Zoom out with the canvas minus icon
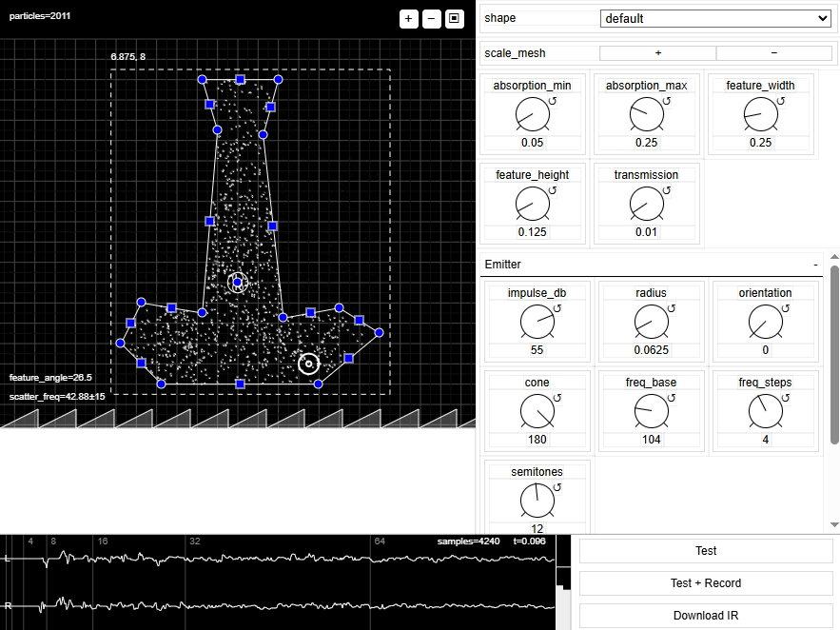This screenshot has height=630, width=840. pos(431,18)
